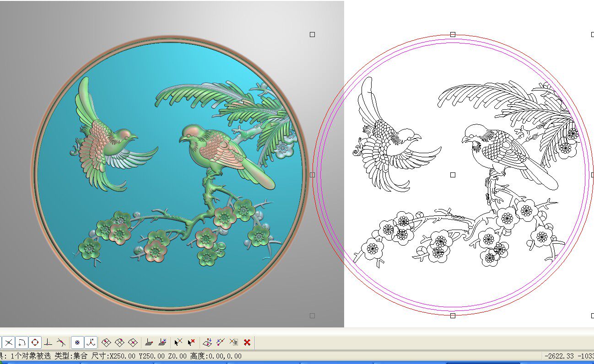Click the center selection handle of the outline drawing
The image size is (594, 364).
click(x=453, y=175)
